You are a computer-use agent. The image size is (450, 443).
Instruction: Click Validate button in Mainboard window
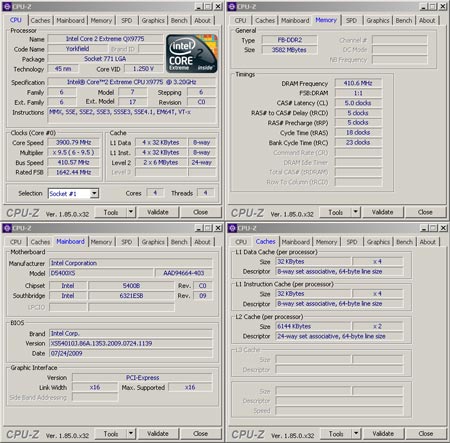pos(158,434)
